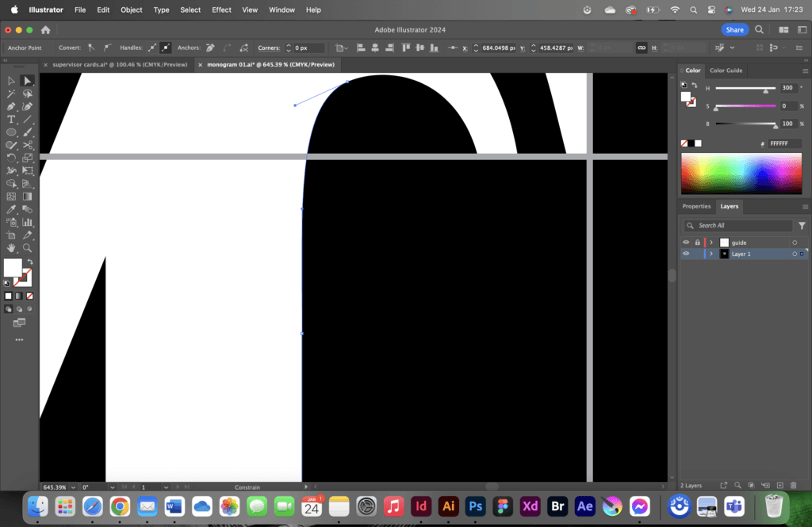
Task: Create a new layer
Action: (779, 485)
